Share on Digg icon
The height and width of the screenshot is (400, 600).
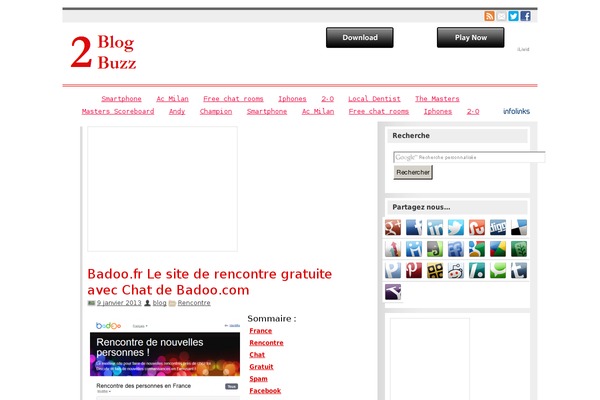[498, 227]
